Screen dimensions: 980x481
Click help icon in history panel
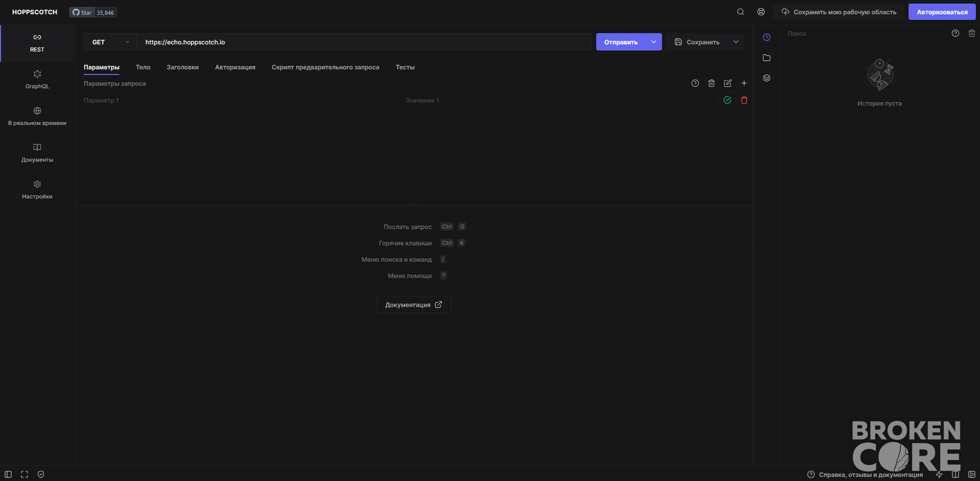(955, 33)
